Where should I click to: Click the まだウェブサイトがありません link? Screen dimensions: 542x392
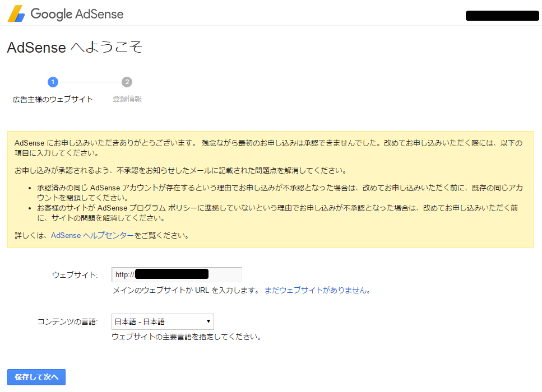pos(317,290)
